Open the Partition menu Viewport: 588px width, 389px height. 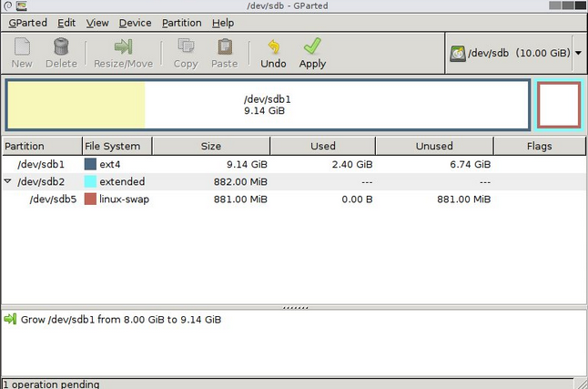click(x=181, y=23)
